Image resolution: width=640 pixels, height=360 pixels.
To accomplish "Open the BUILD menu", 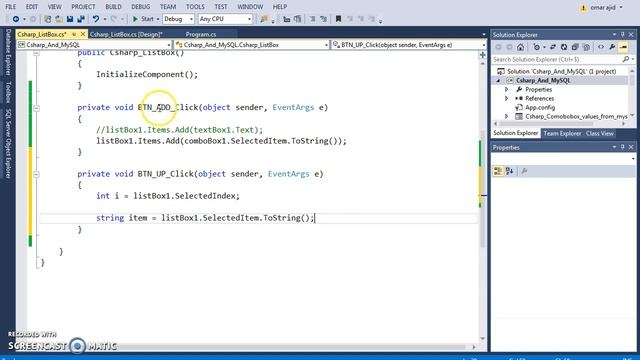I will (113, 7).
